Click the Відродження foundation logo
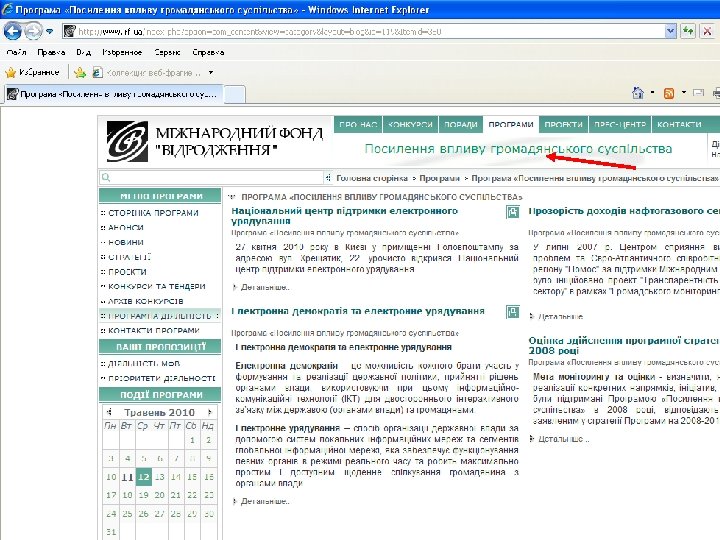720x540 pixels. (128, 141)
